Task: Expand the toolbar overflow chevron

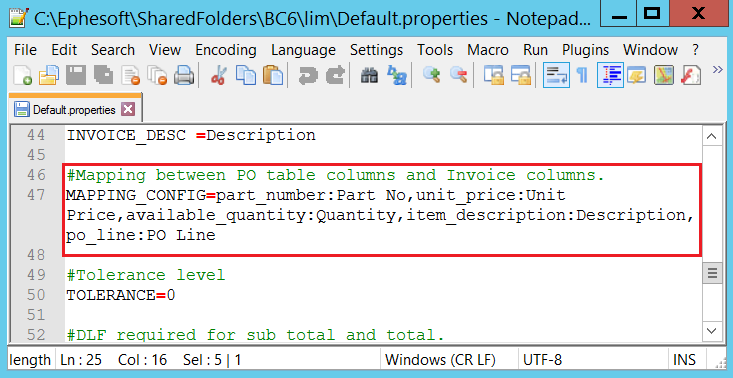Action: (718, 70)
